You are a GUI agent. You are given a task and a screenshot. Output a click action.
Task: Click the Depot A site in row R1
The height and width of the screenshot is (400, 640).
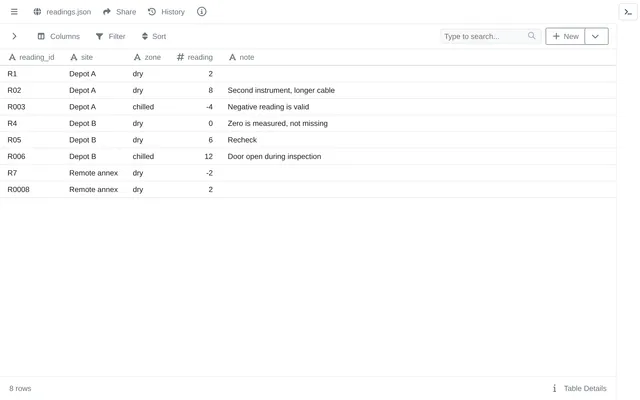tap(82, 74)
